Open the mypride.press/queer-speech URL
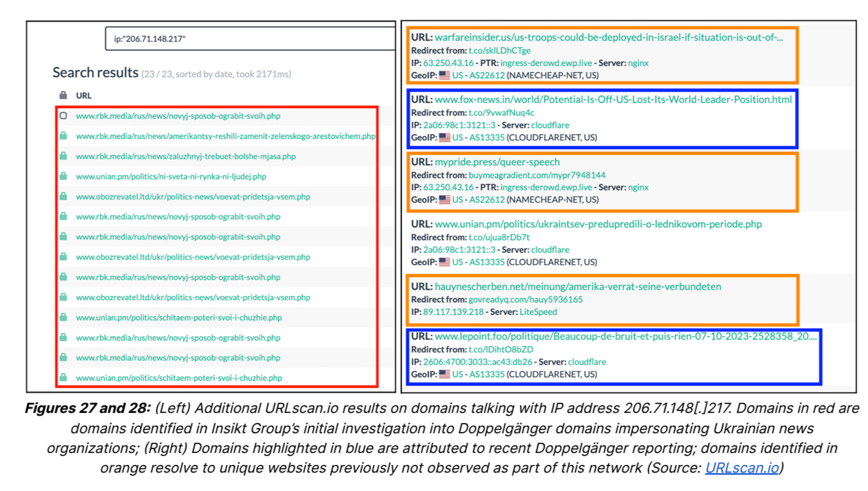 (x=498, y=162)
